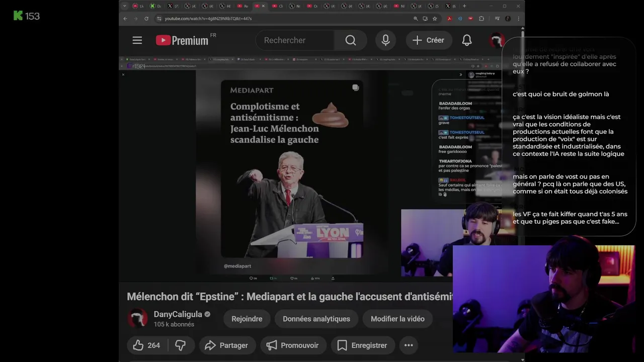Image resolution: width=644 pixels, height=362 pixels.
Task: Open the Créer menu button
Action: pos(429,40)
